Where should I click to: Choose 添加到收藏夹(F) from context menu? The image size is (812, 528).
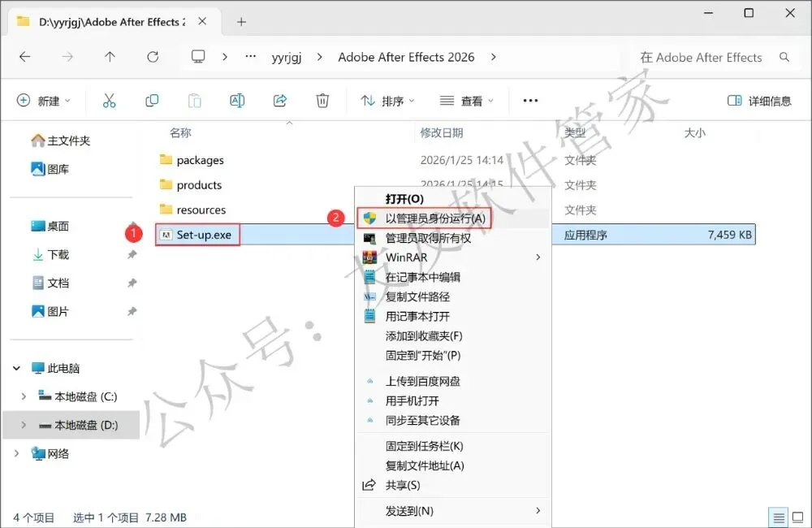(x=452, y=335)
